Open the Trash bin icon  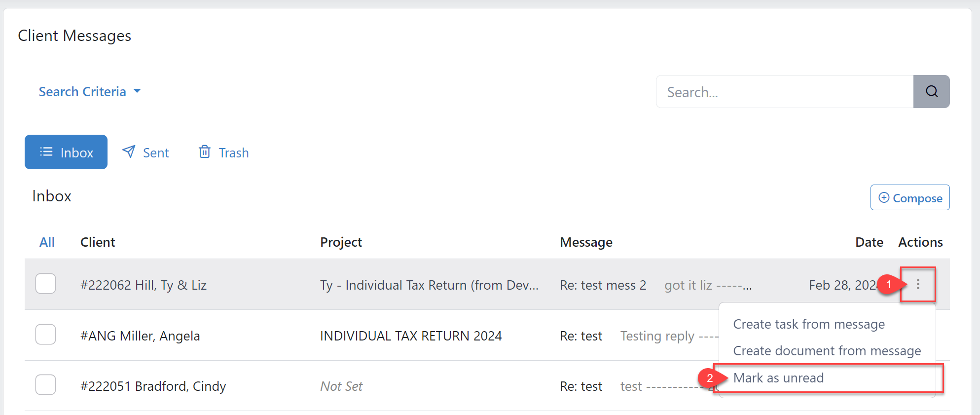click(x=204, y=152)
